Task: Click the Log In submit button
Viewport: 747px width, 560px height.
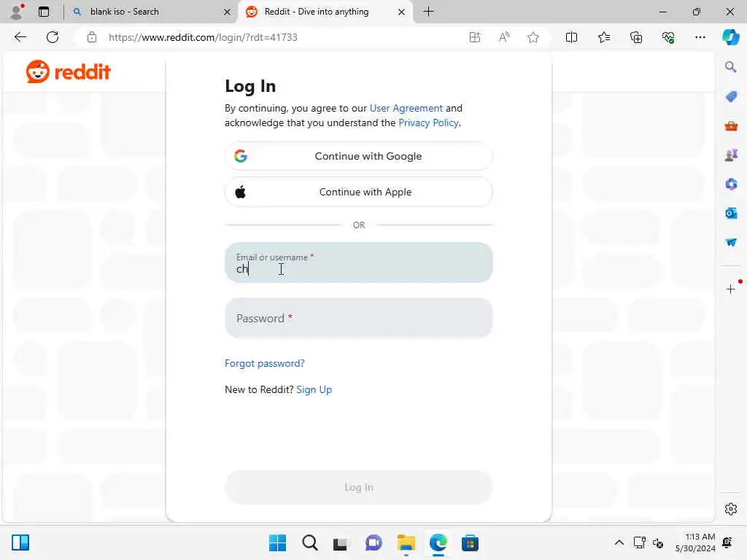Action: pos(358,487)
